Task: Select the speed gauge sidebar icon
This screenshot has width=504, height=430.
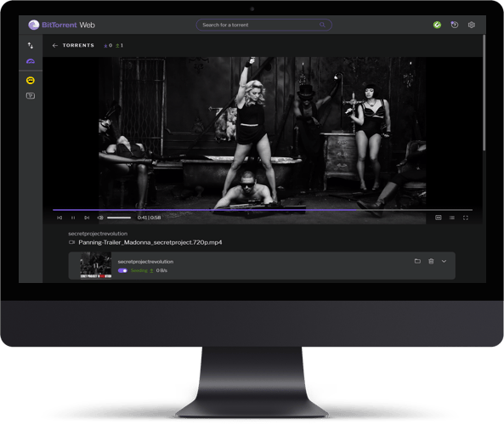Action: tap(31, 61)
